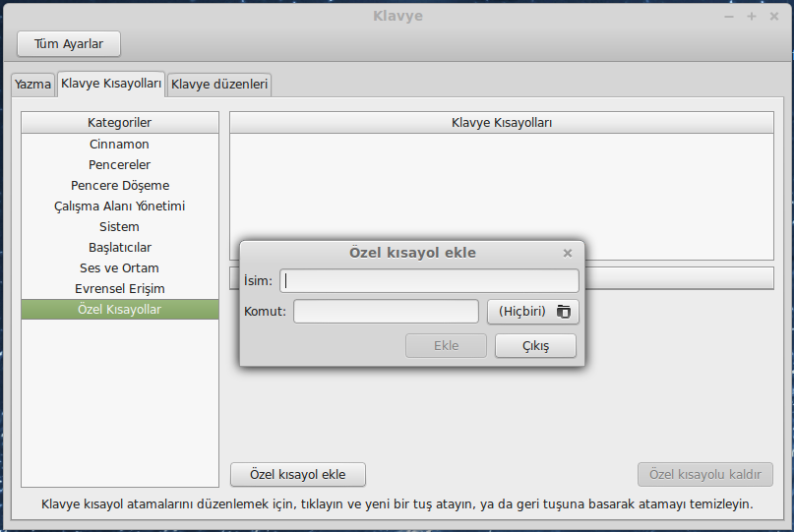The image size is (794, 532).
Task: Focus the İsim input field
Action: (429, 280)
